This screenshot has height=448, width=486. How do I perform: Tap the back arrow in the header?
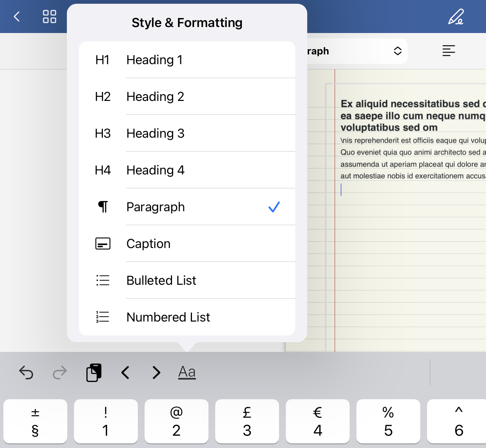(x=17, y=17)
